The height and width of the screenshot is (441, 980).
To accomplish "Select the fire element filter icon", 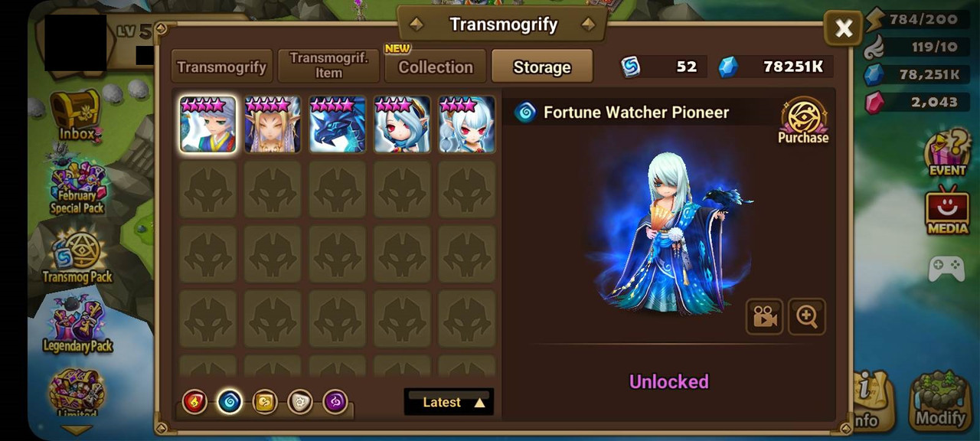I will tap(194, 401).
